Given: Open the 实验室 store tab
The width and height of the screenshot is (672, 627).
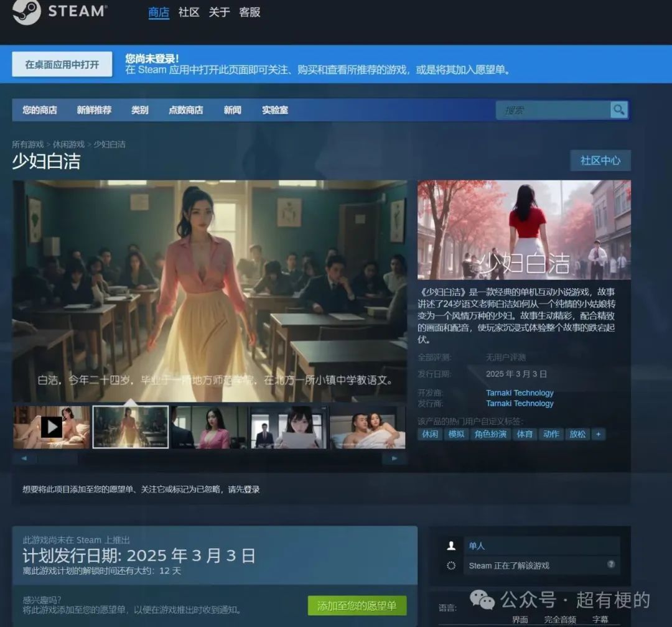Looking at the screenshot, I should [275, 110].
